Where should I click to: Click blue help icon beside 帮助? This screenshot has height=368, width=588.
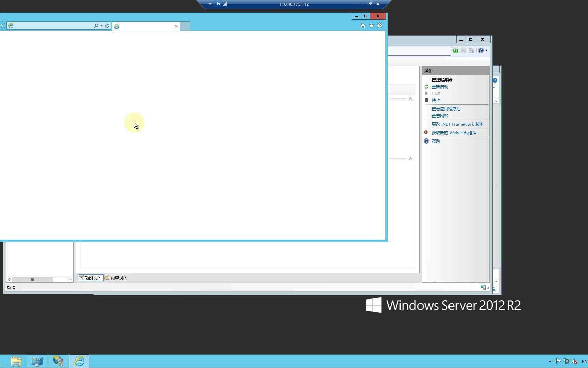[426, 141]
